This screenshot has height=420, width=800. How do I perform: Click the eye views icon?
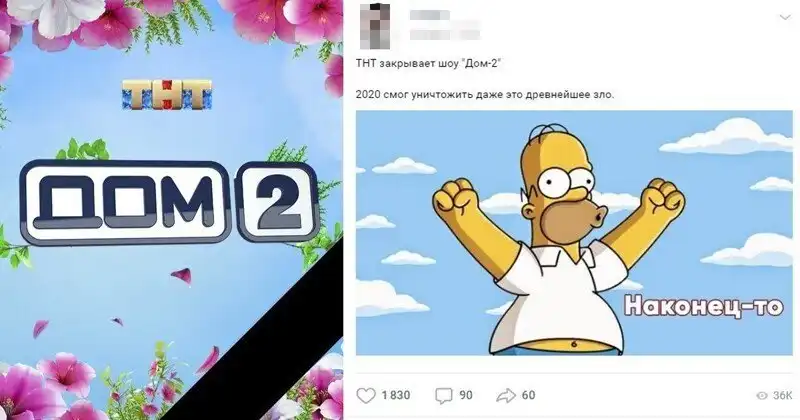click(x=762, y=396)
